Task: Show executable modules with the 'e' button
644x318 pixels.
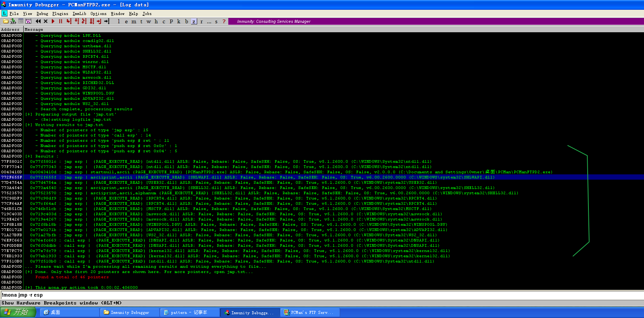Action: (x=127, y=21)
